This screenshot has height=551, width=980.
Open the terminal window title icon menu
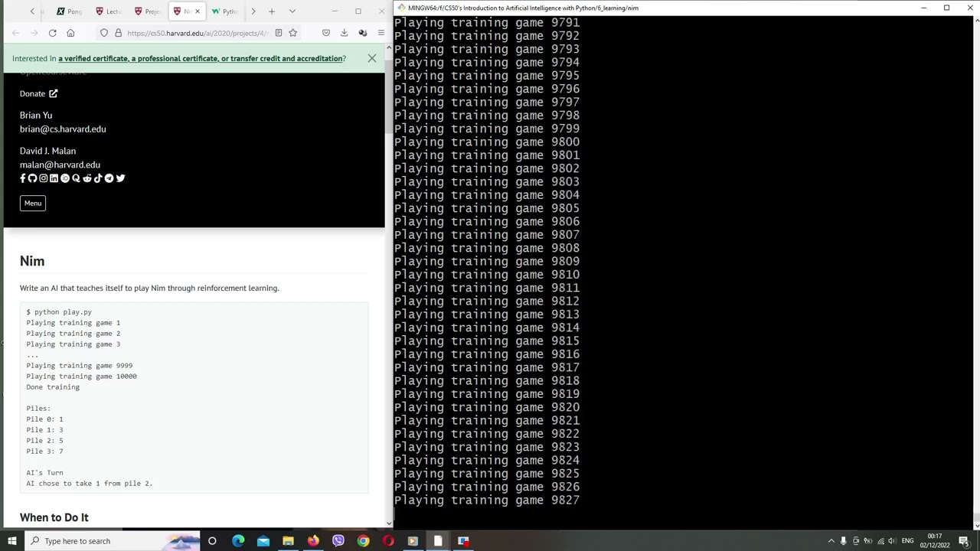click(400, 8)
